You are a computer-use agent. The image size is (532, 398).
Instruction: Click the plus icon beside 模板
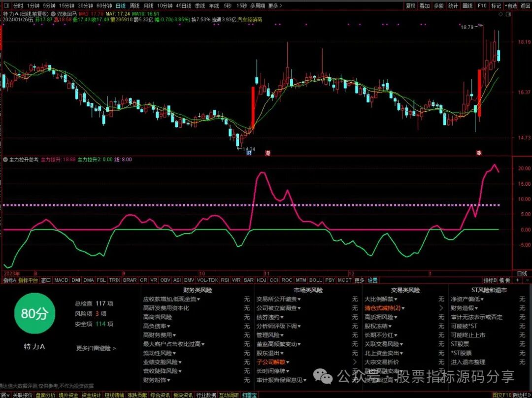(x=517, y=280)
